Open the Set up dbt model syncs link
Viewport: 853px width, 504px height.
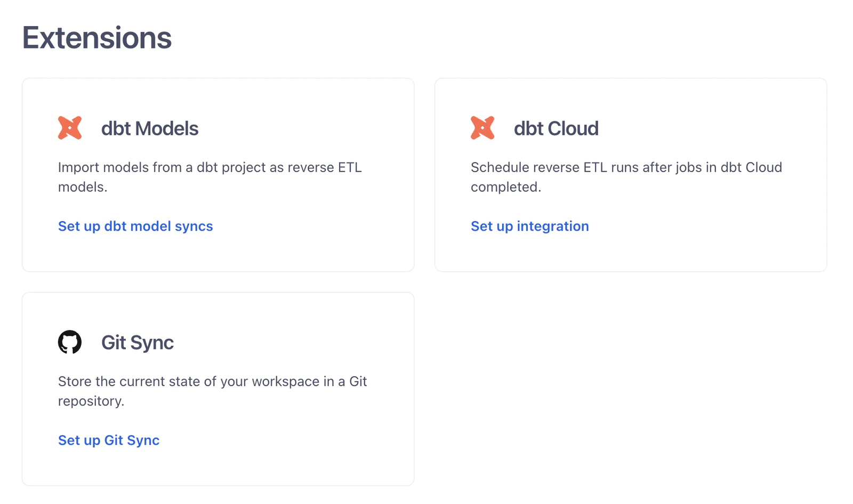coord(135,226)
